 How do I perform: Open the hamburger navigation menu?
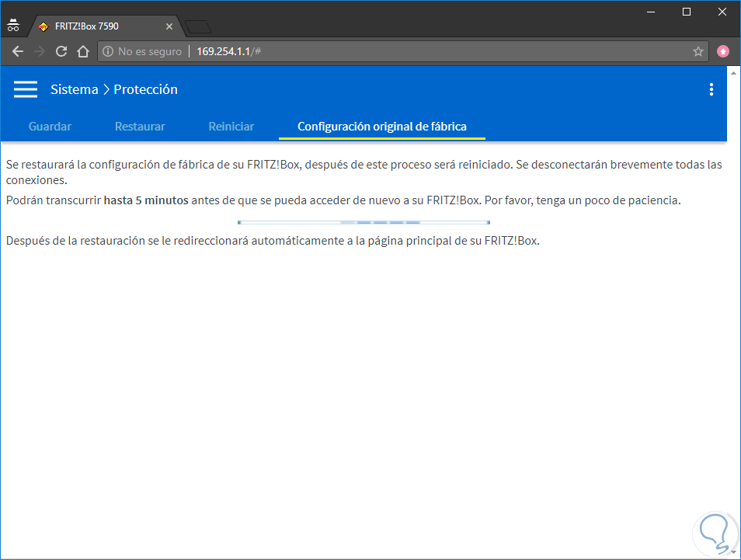click(26, 89)
